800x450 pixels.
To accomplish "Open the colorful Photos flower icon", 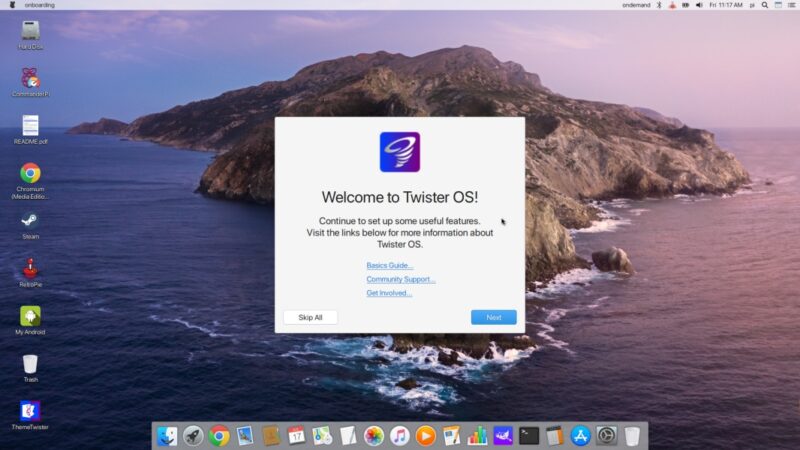I will point(374,436).
